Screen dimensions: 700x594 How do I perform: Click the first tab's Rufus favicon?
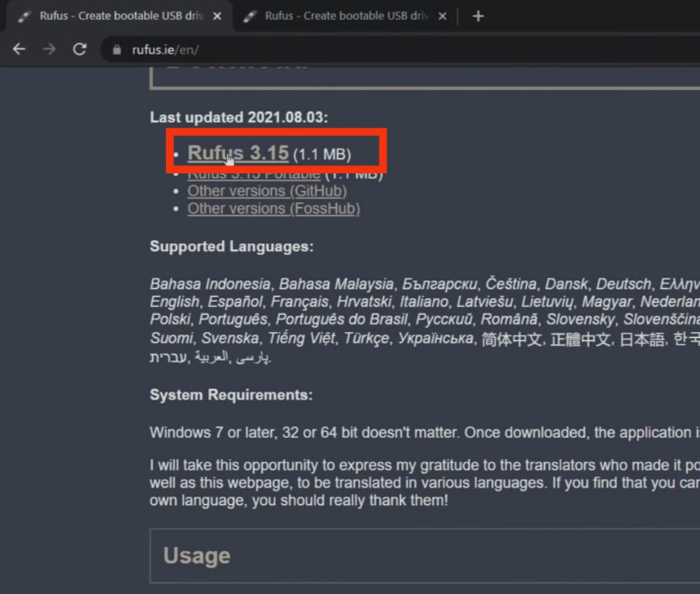pos(24,16)
